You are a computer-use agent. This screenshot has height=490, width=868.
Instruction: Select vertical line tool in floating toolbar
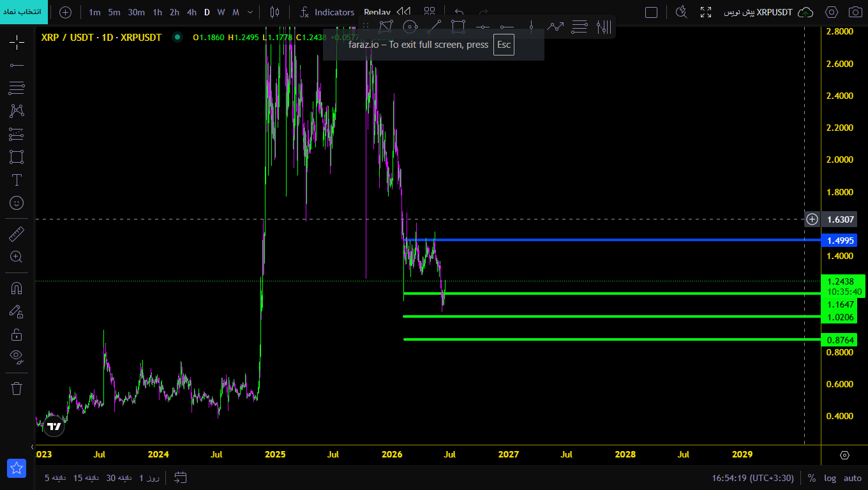(x=531, y=27)
